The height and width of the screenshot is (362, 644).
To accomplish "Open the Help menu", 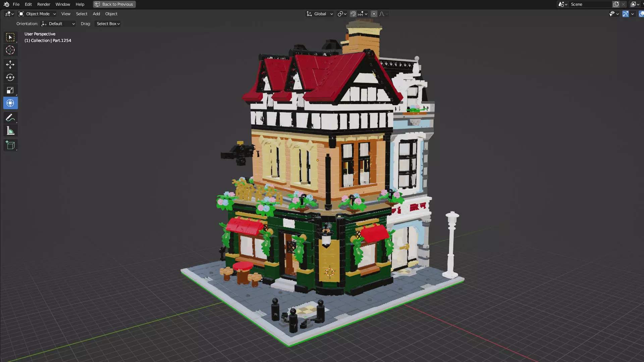I will [x=80, y=4].
